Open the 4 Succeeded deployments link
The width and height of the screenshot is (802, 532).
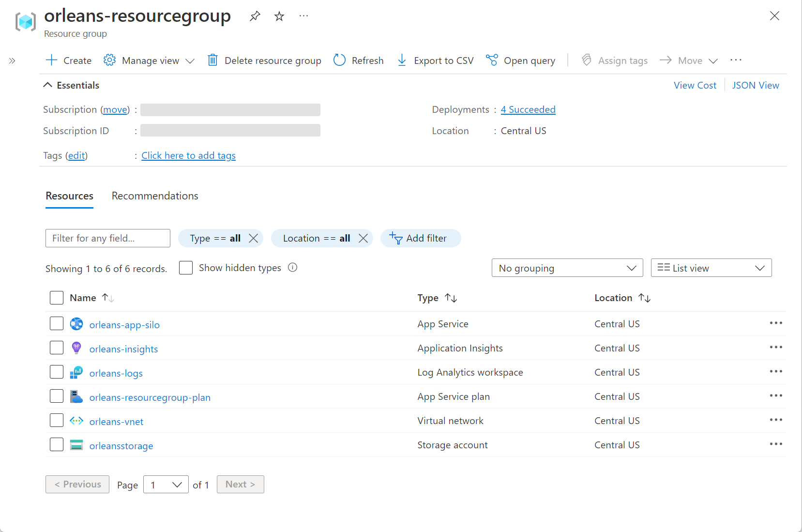pyautogui.click(x=528, y=109)
